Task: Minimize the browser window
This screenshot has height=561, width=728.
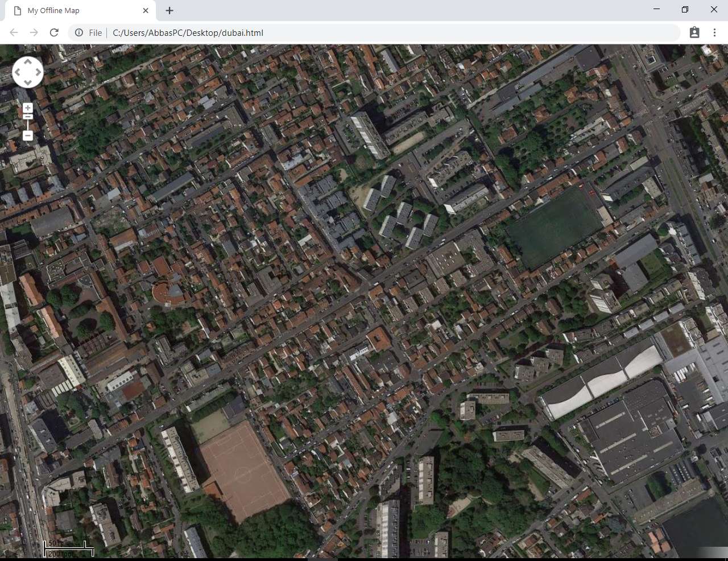Action: (657, 9)
